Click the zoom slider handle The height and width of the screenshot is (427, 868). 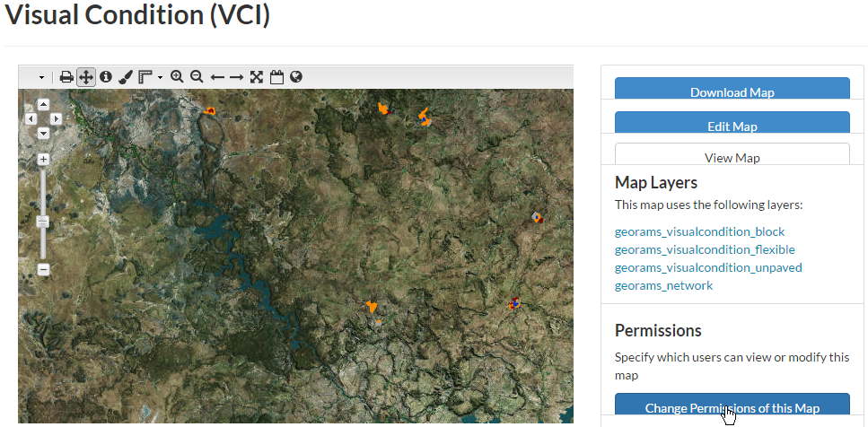[43, 222]
